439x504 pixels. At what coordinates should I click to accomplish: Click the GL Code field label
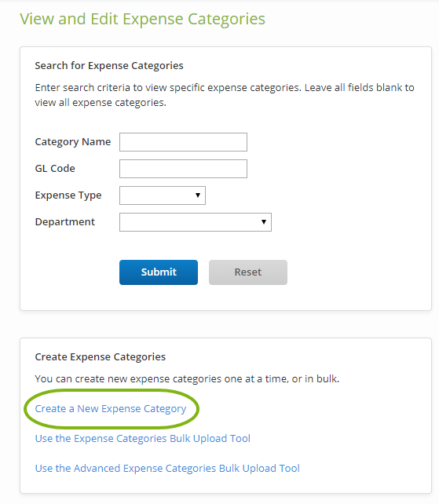tap(55, 169)
